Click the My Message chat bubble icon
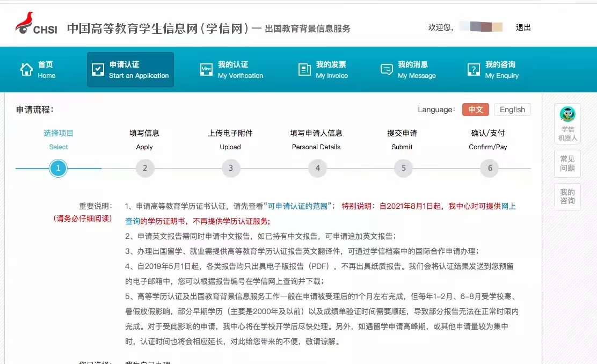Viewport: 597px width, 364px height. point(387,70)
